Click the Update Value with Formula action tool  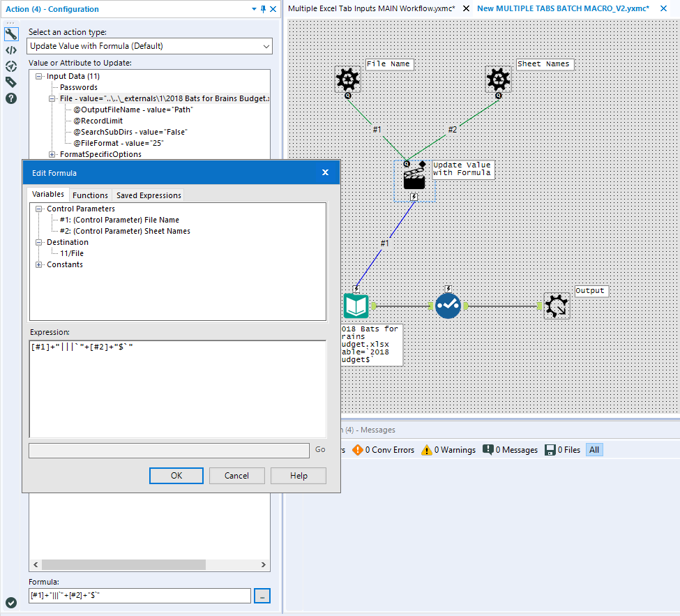414,177
